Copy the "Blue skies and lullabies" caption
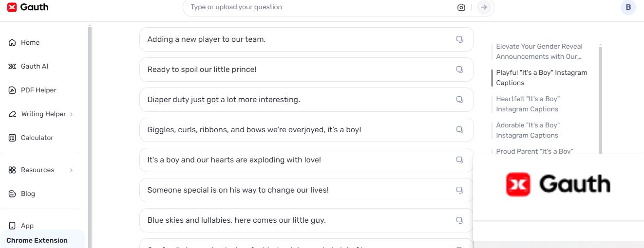Screen dimensions: 644x248 coord(459,220)
